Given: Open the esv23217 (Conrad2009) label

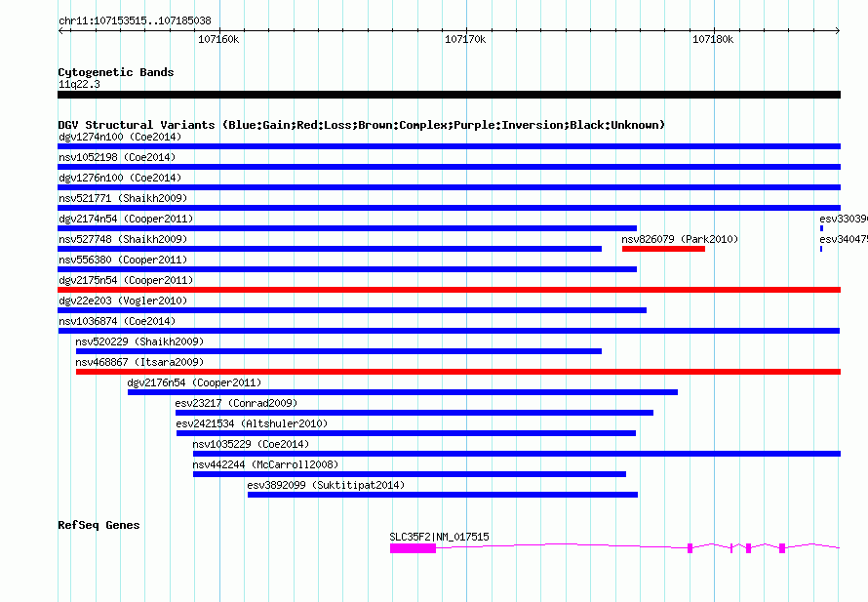Looking at the screenshot, I should pos(236,403).
